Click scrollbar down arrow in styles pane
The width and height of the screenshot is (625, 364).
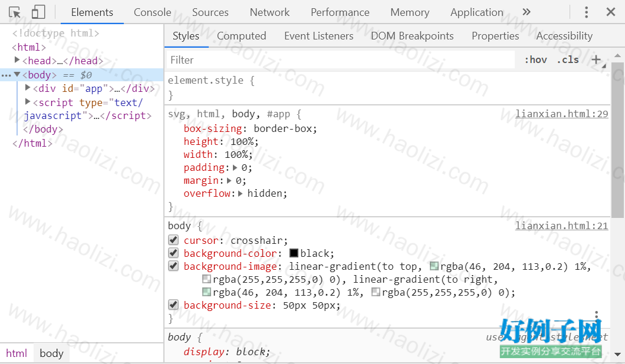tap(618, 354)
